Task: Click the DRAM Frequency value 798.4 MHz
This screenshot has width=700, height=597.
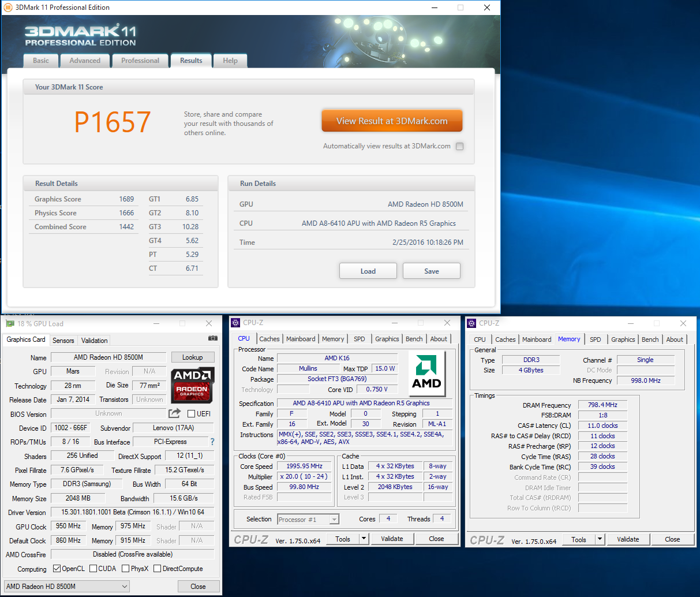Action: coord(602,405)
